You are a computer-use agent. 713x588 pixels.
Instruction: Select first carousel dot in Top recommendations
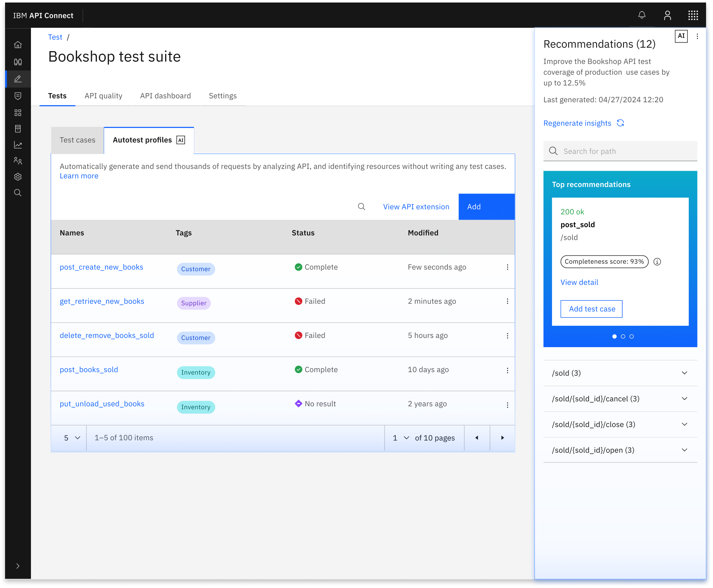614,336
